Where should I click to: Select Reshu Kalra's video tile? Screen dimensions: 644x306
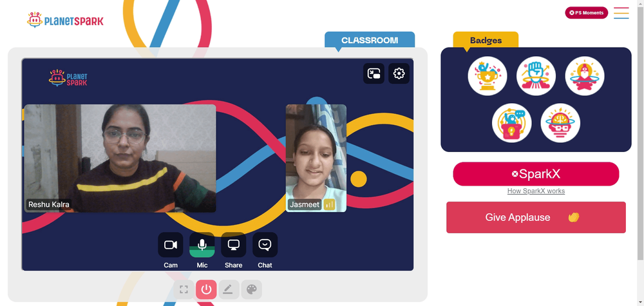click(x=120, y=158)
